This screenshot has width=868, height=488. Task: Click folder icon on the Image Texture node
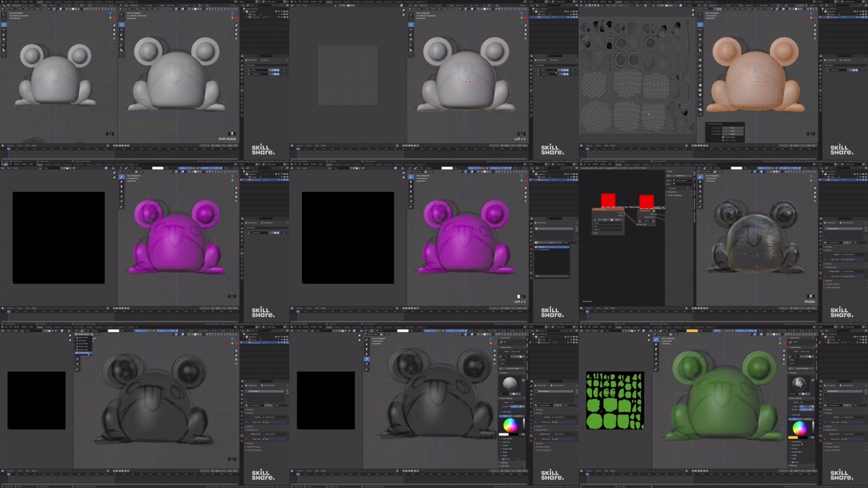tap(611, 220)
